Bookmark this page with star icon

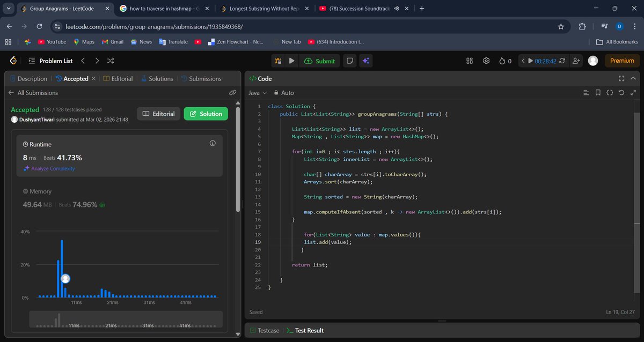[561, 26]
